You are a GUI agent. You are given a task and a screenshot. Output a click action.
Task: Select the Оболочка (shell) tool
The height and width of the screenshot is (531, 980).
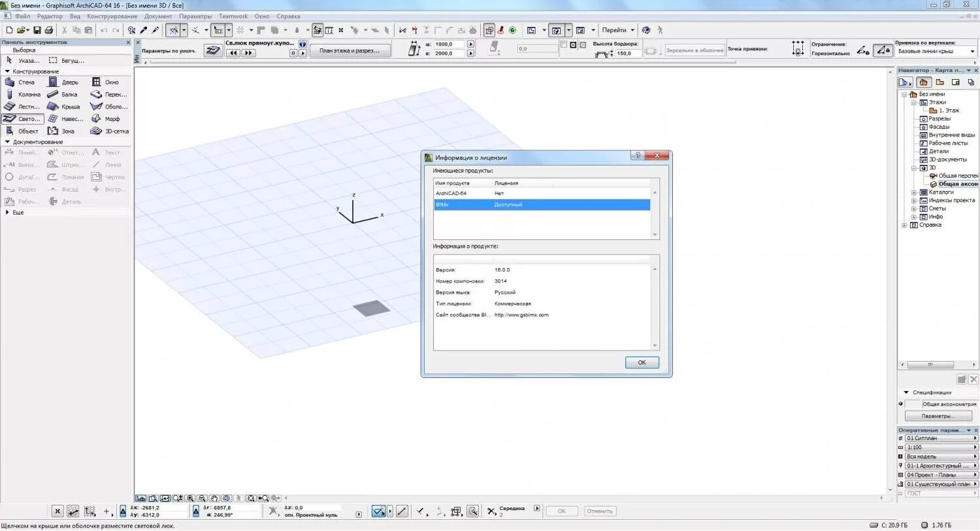click(108, 107)
